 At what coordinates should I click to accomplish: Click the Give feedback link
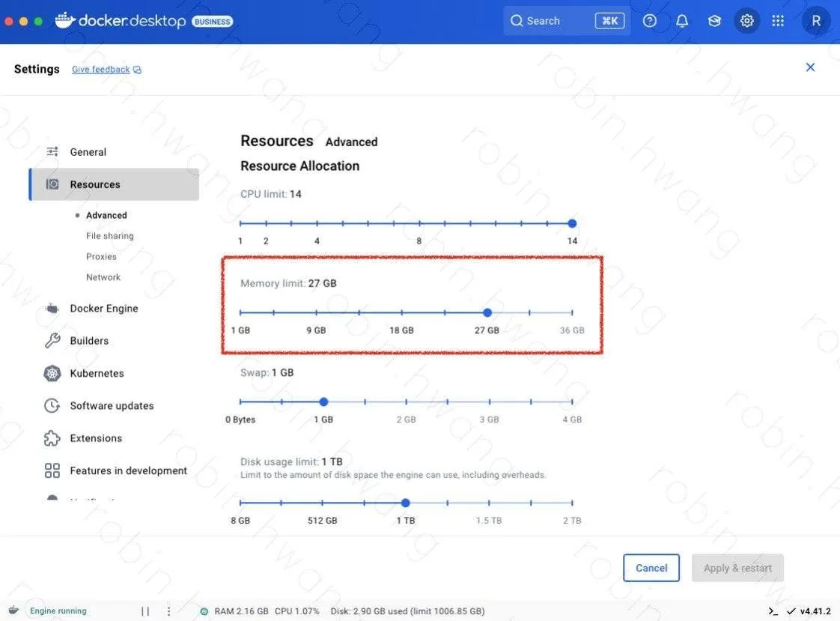click(x=101, y=70)
